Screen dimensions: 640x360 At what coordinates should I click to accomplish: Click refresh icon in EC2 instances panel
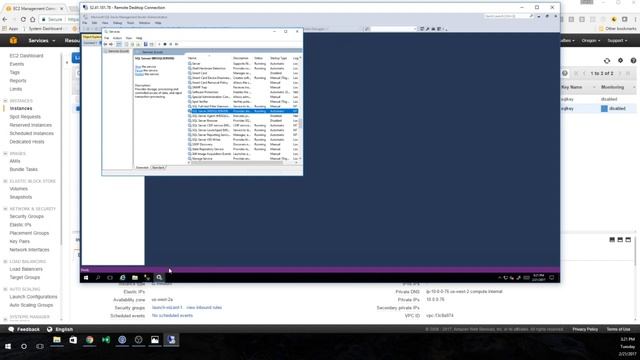coord(607,60)
